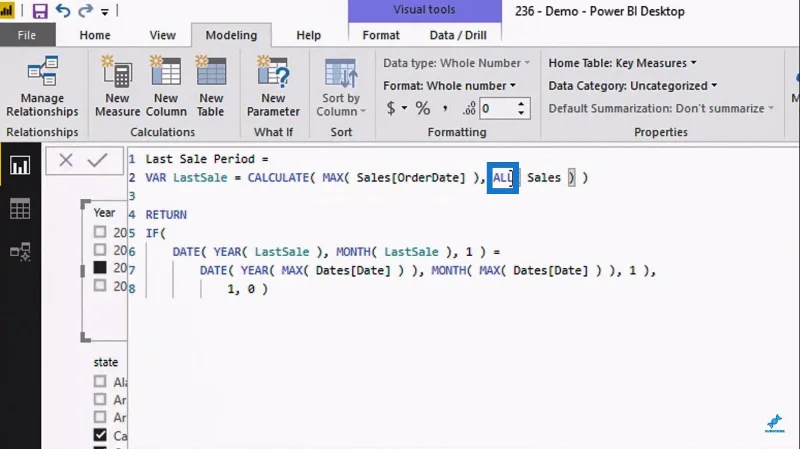Create a New Measure
The image size is (800, 449).
[117, 86]
